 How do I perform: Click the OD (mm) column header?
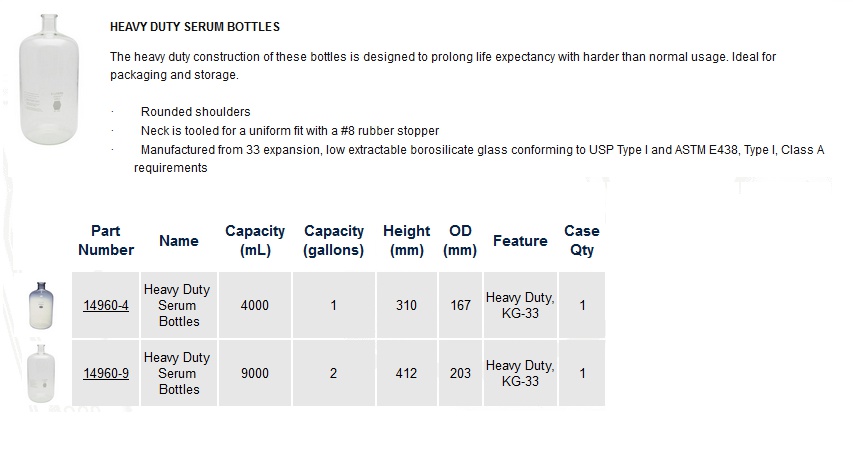(460, 241)
